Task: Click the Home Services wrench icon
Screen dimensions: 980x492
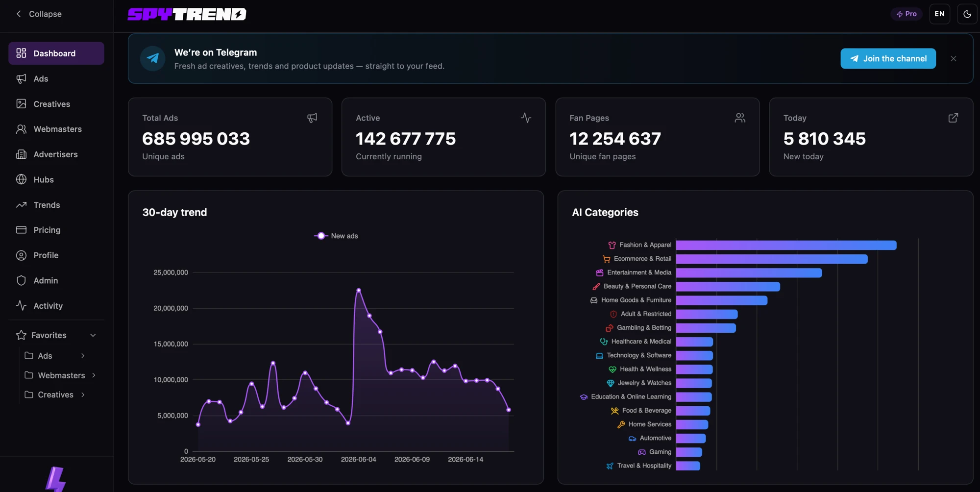Action: tap(621, 424)
